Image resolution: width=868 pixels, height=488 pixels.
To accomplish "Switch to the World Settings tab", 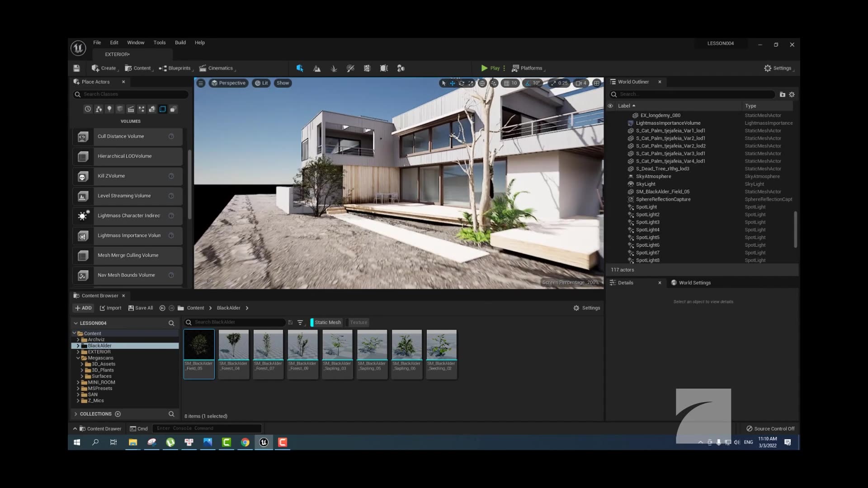I will point(694,282).
